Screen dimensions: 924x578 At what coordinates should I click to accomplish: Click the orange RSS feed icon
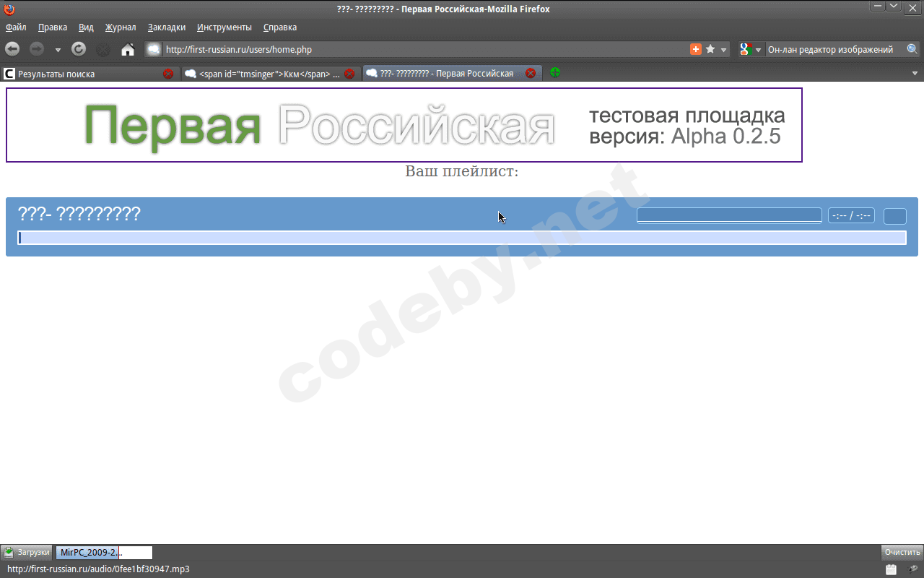(696, 49)
